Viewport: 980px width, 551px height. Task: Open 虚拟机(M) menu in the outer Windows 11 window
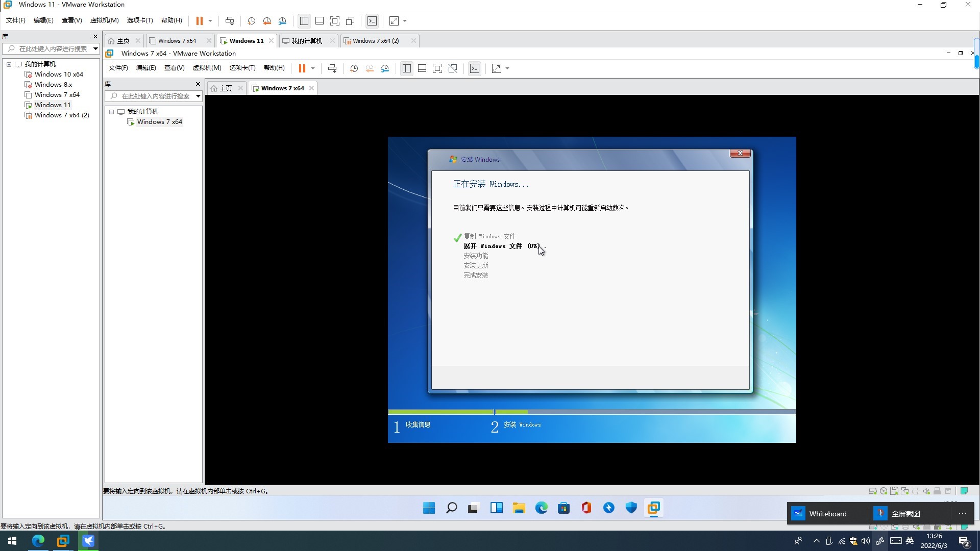tap(104, 20)
